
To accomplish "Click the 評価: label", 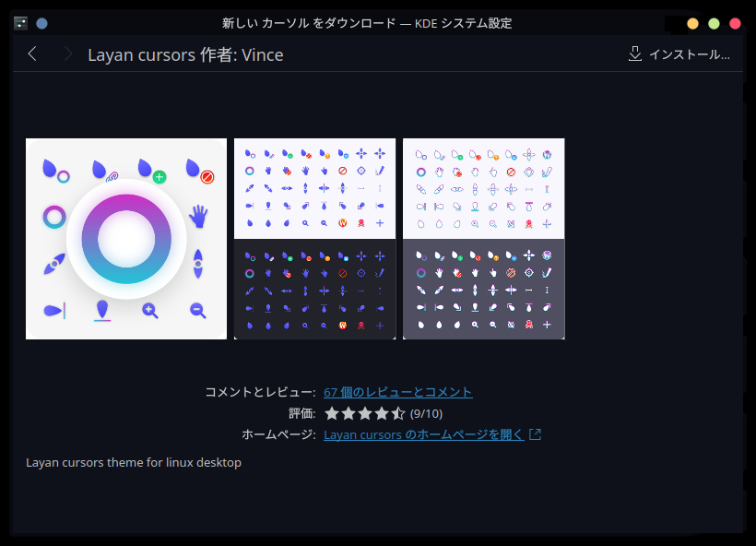I will [x=301, y=413].
